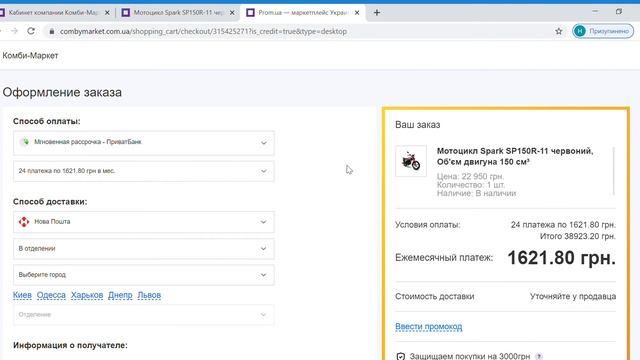This screenshot has height=360, width=640.
Task: Reload the page with the refresh icon
Action: coord(31,31)
